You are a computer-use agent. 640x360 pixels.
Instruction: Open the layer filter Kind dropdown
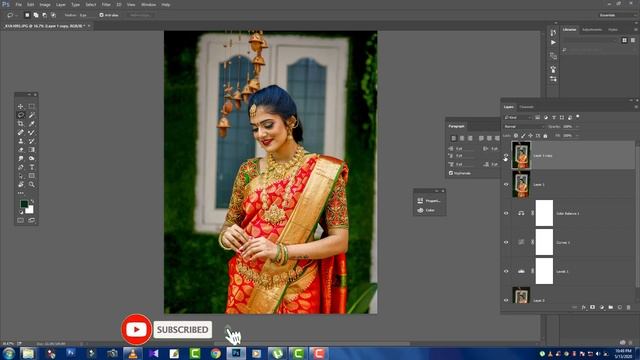(x=518, y=118)
